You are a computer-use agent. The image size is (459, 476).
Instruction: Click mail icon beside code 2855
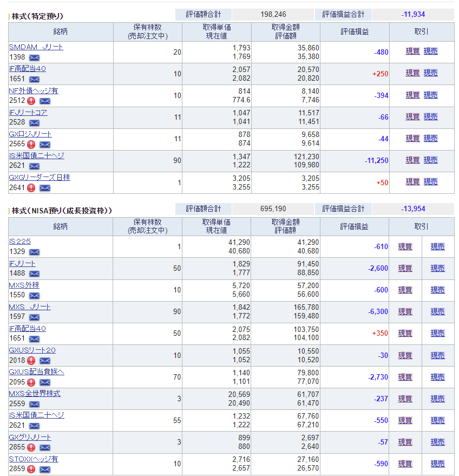point(44,447)
